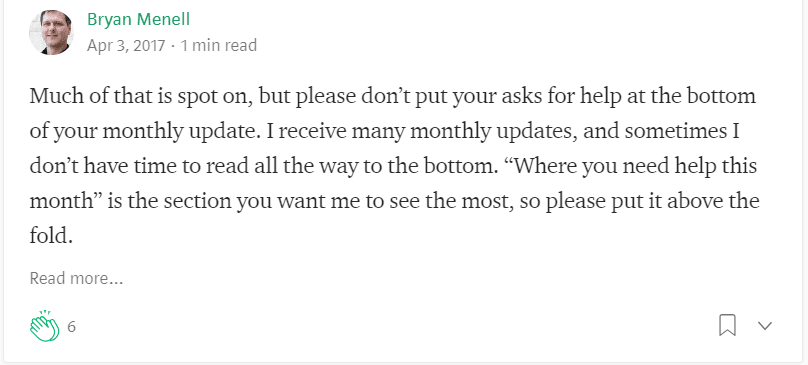The width and height of the screenshot is (808, 365).
Task: Click the final word 'fold.'
Action: (49, 237)
